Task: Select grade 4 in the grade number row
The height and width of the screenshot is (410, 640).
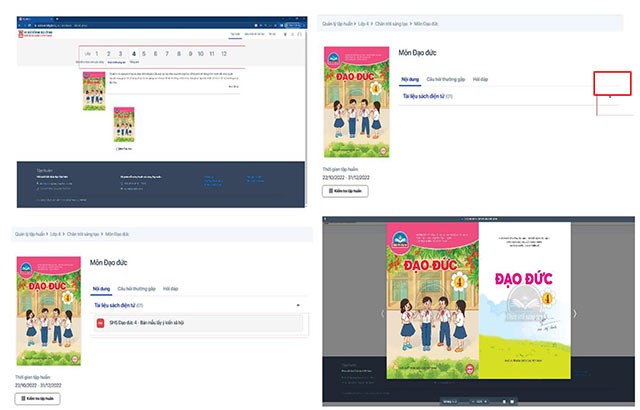Action: point(133,53)
